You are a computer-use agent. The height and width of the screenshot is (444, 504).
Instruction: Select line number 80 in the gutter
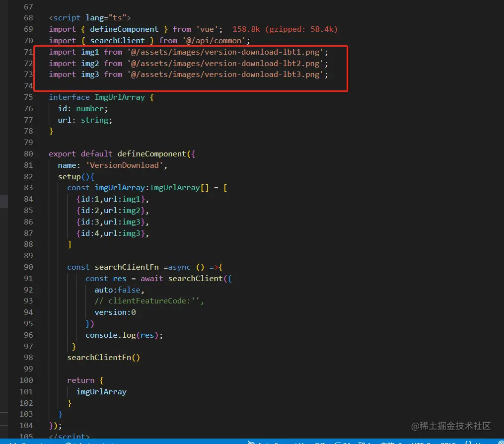[28, 153]
